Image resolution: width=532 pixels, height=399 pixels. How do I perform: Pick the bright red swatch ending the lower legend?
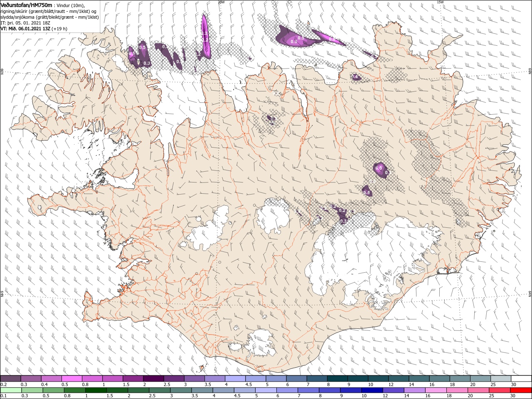pos(521,391)
